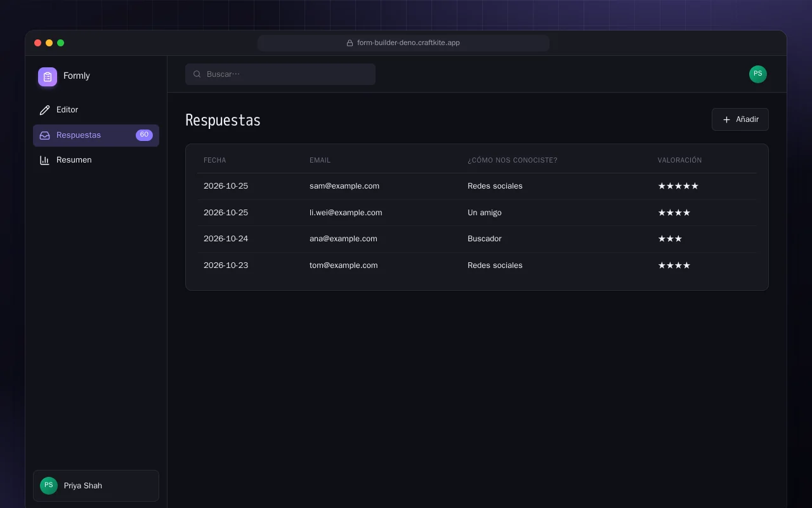Click the magnifier icon in search bar
The width and height of the screenshot is (812, 508).
[x=197, y=74]
